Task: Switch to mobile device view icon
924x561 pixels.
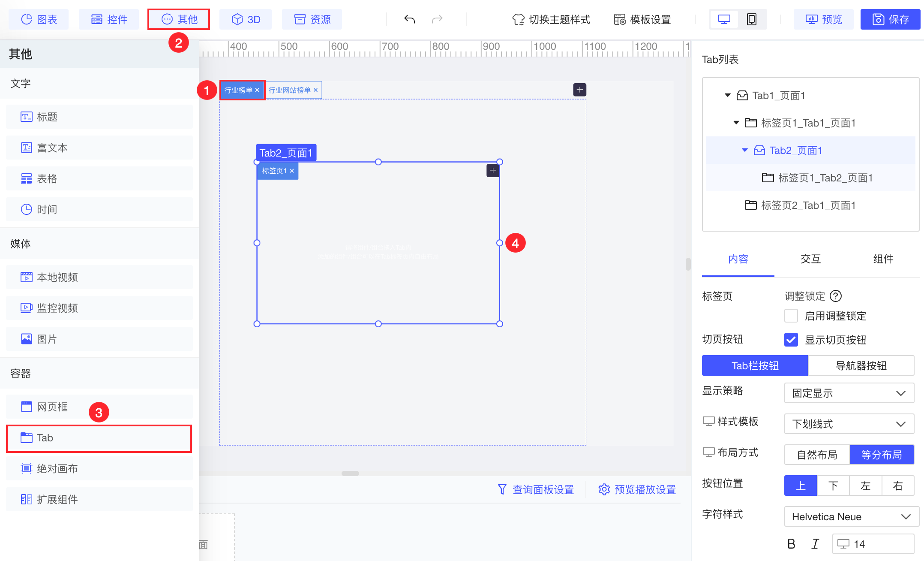Action: click(x=751, y=19)
